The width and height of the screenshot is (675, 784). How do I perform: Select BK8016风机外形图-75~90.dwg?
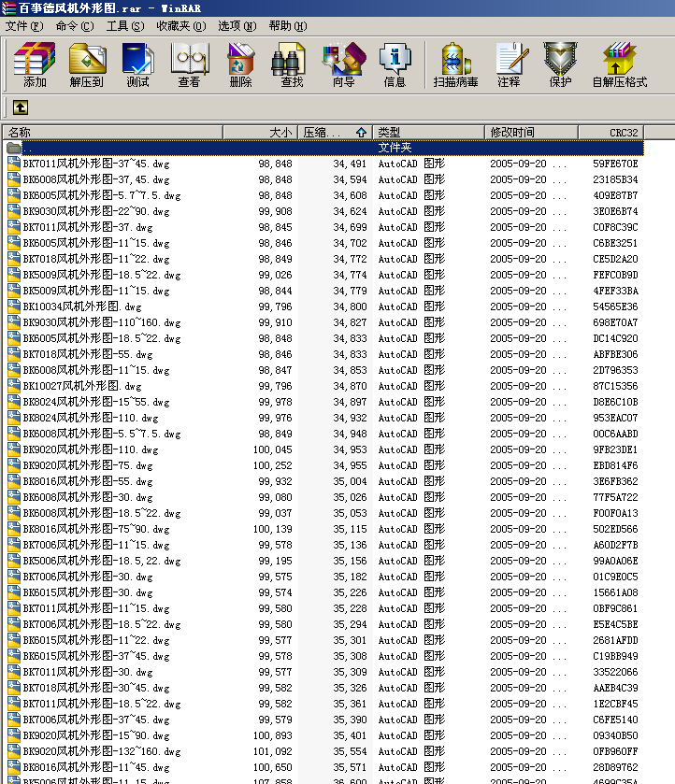96,529
